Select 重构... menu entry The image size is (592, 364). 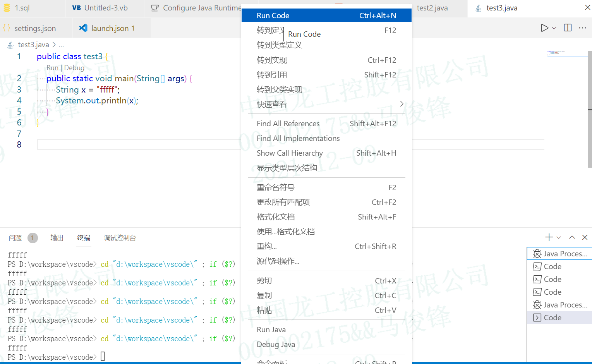point(326,246)
